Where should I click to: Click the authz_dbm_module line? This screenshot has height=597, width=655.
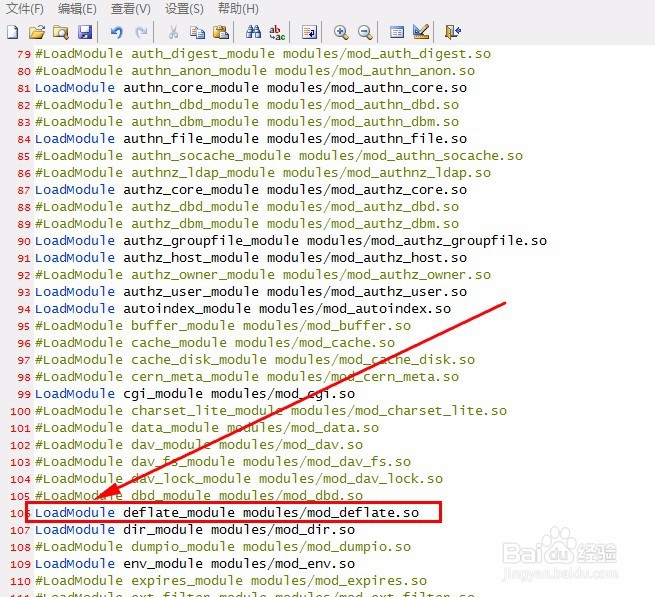pyautogui.click(x=247, y=224)
